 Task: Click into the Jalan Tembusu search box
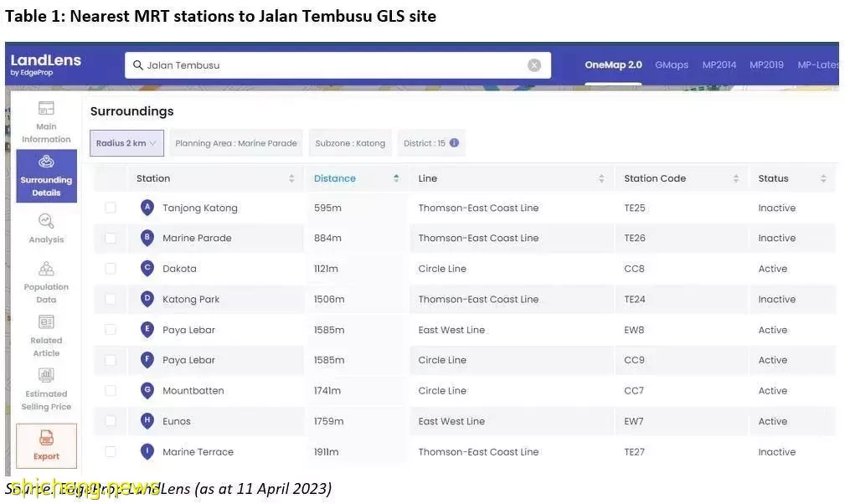point(336,65)
